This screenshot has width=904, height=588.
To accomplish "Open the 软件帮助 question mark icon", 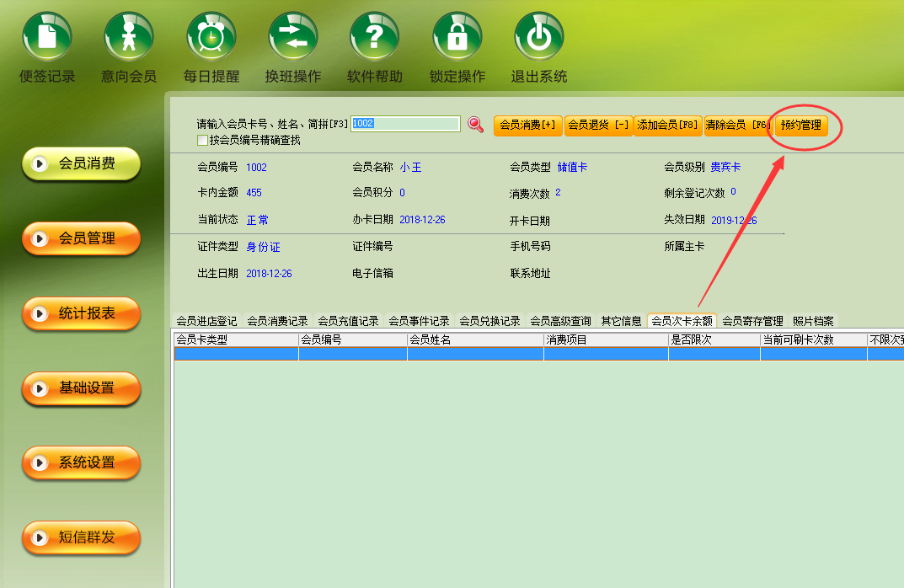I will pos(375,36).
